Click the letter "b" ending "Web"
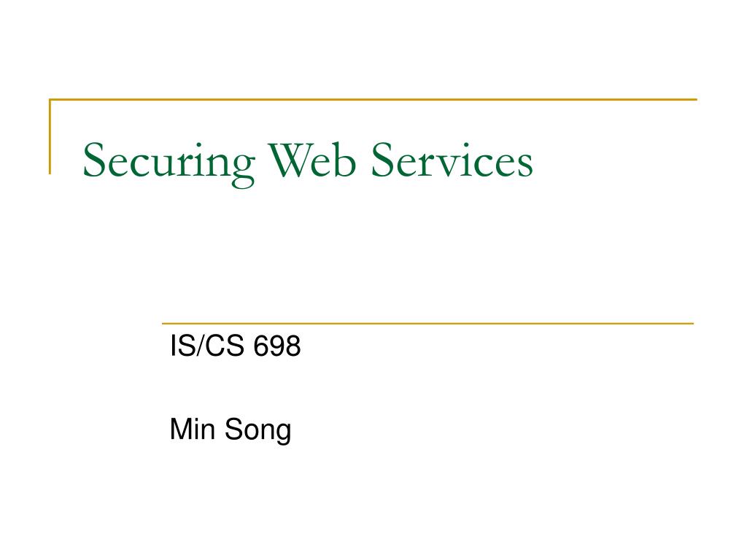The image size is (747, 560). click(x=346, y=160)
